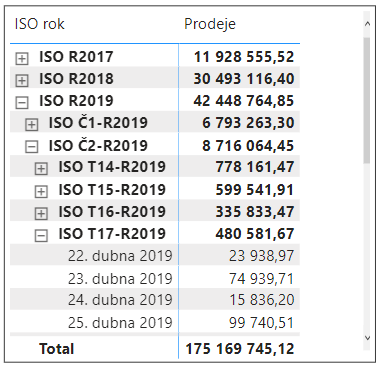379x366 pixels.
Task: Collapse the ISO R2019 row
Action: point(22,102)
